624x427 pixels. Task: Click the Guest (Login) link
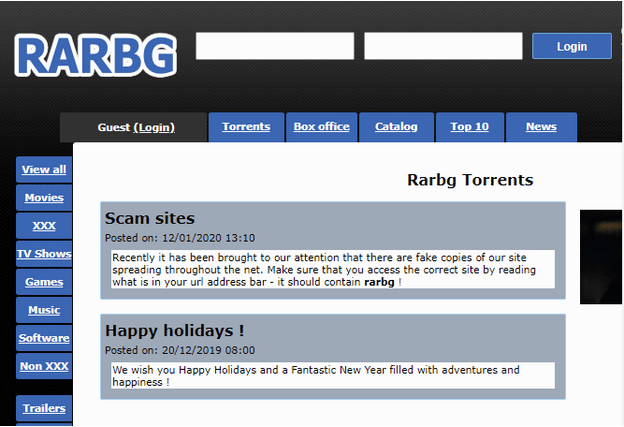[136, 127]
